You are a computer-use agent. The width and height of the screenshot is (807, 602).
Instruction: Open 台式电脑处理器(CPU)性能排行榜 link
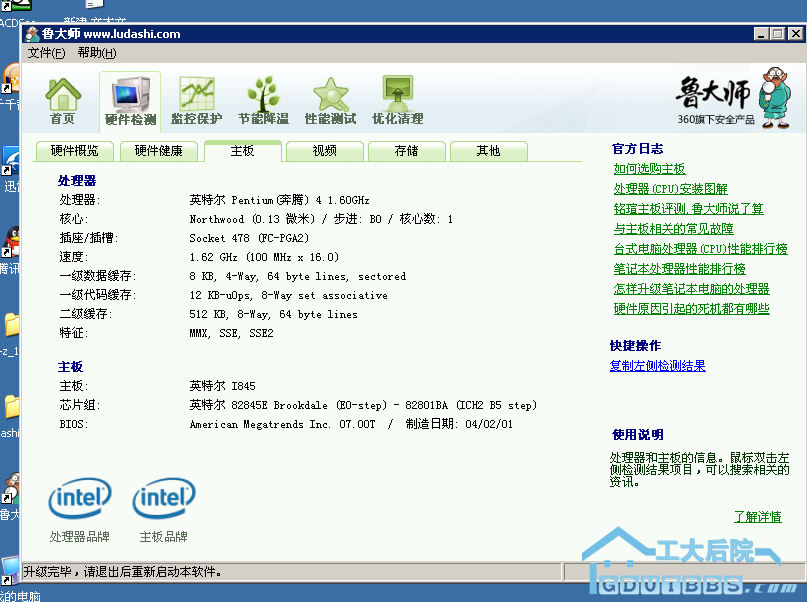pyautogui.click(x=700, y=249)
